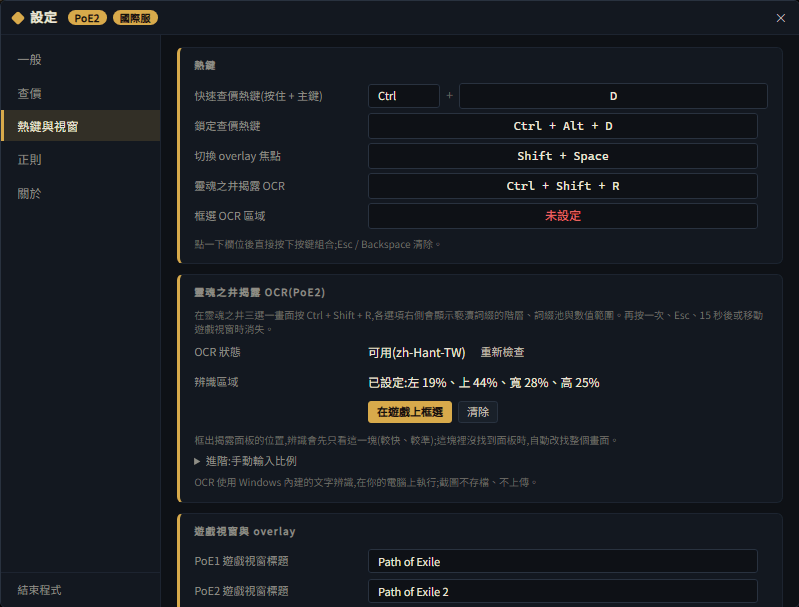Click the 切換 overlay 焦點 label

pos(237,156)
